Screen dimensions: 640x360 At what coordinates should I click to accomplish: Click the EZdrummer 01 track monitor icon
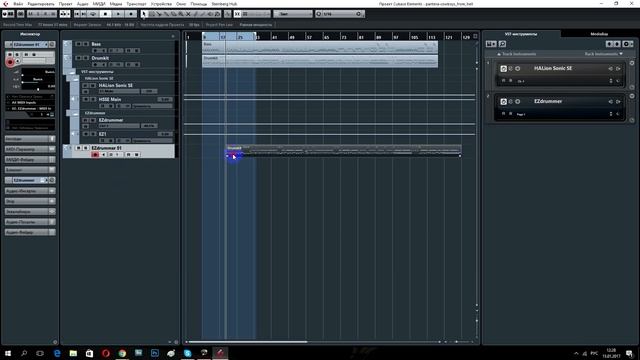pos(104,155)
